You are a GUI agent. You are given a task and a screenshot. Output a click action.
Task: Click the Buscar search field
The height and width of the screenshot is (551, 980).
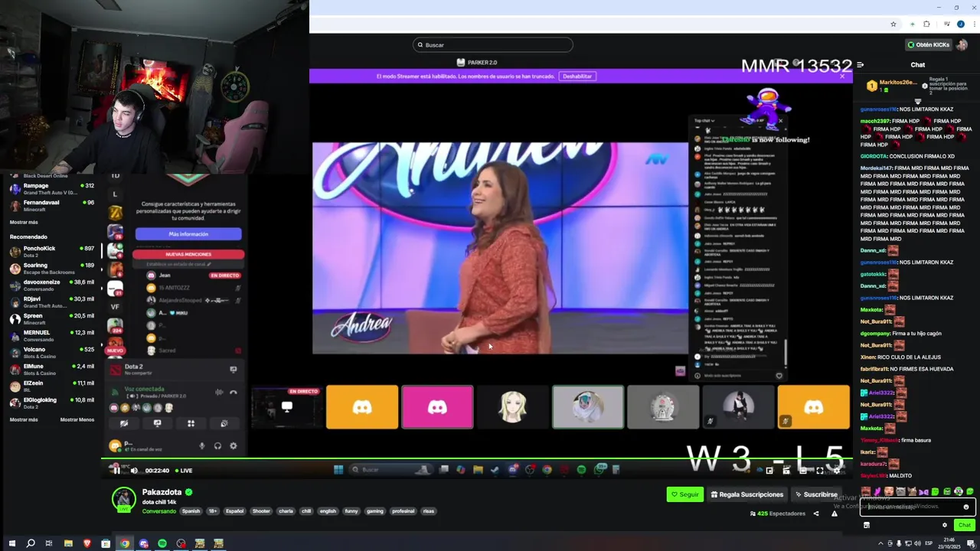pyautogui.click(x=493, y=44)
